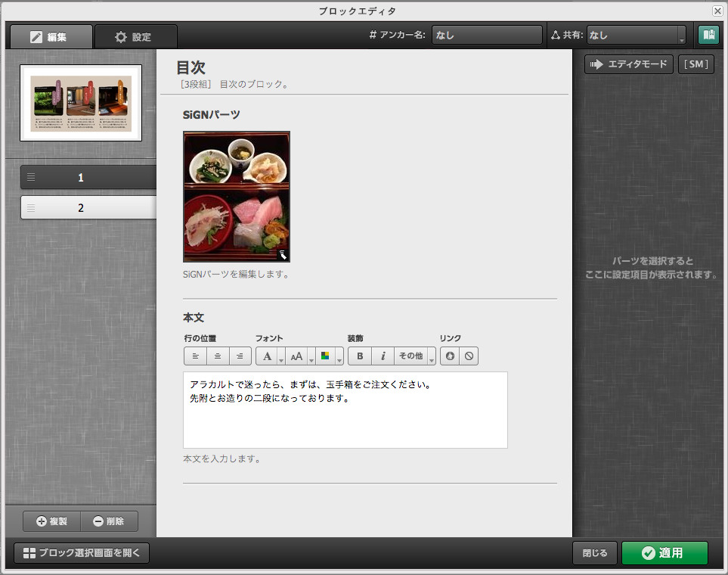Click the 複製 duplicate button
This screenshot has height=575, width=728.
[52, 521]
